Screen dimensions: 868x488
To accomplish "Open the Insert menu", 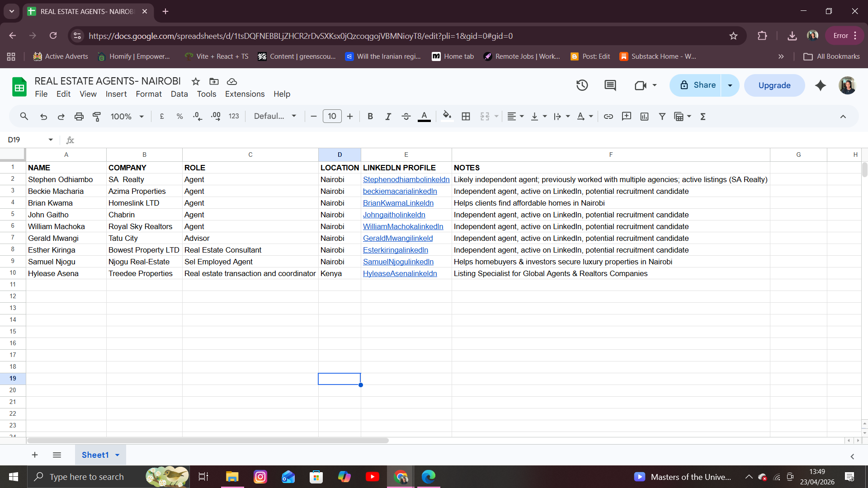I will coord(116,94).
